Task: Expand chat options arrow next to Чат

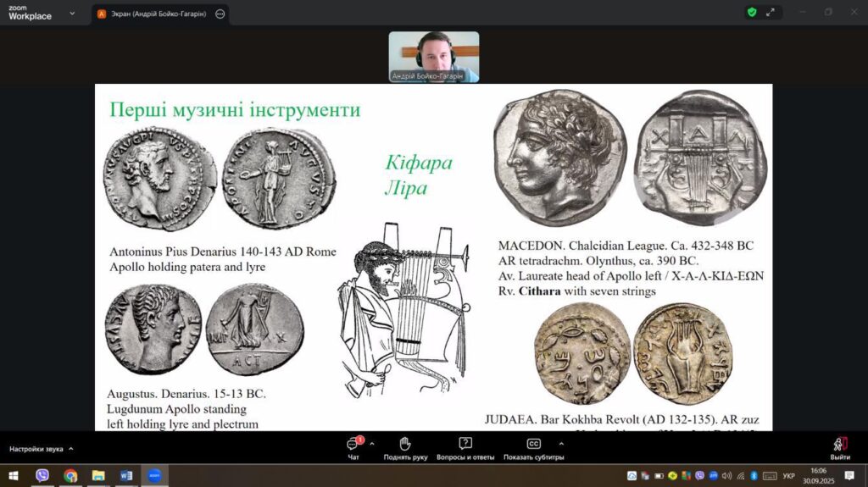Action: coord(372,443)
